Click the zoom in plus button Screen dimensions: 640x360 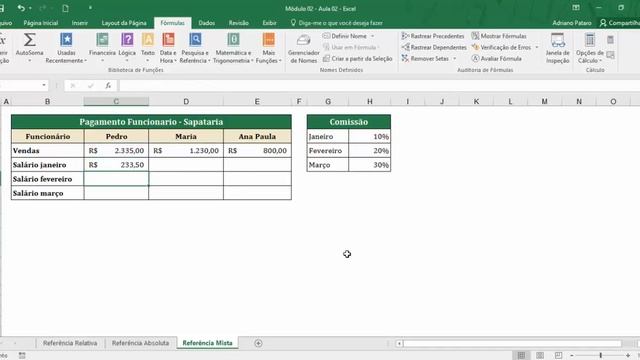(x=628, y=356)
